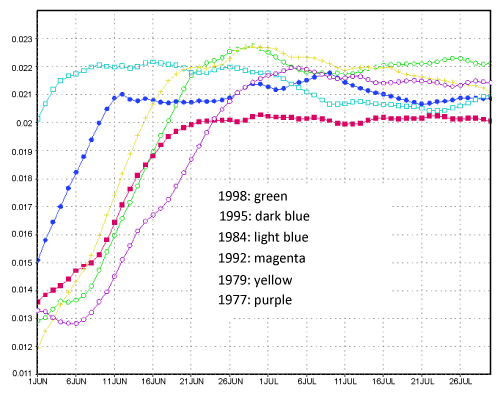This screenshot has width=500, height=397.
Task: Click the legend entry "1979: yellow"
Action: [255, 280]
